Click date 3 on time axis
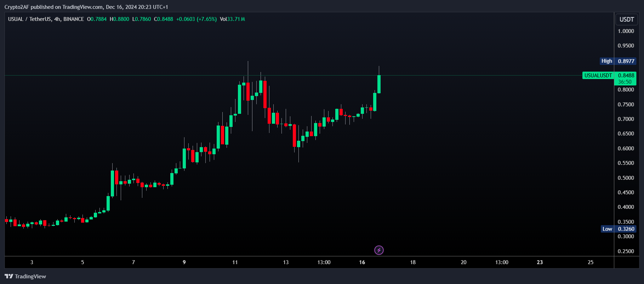This screenshot has height=284, width=644. coord(32,262)
